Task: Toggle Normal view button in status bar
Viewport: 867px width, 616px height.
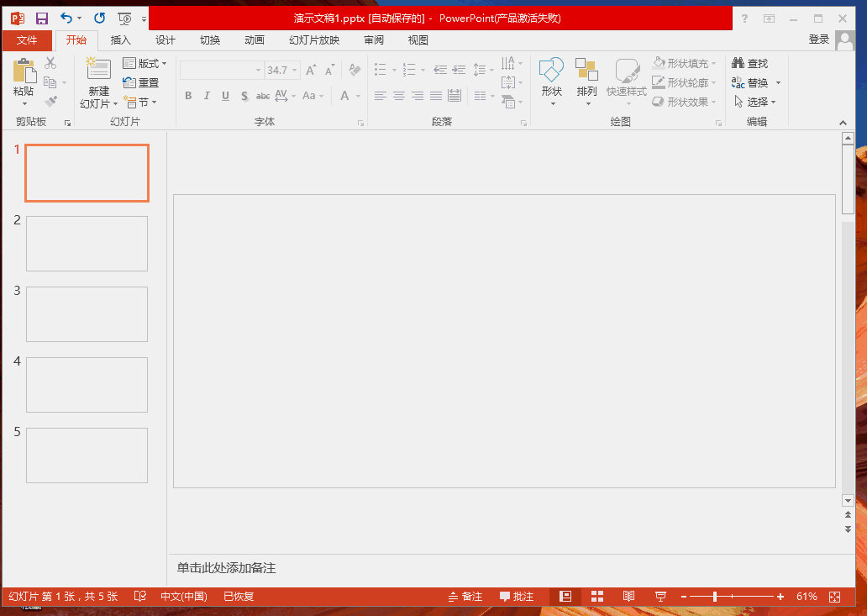Action: (565, 597)
